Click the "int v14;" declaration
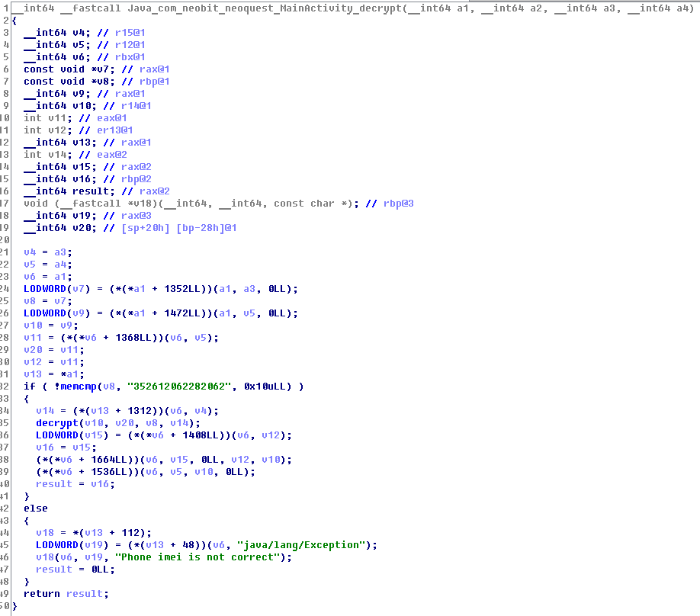This screenshot has width=700, height=616. [x=48, y=155]
